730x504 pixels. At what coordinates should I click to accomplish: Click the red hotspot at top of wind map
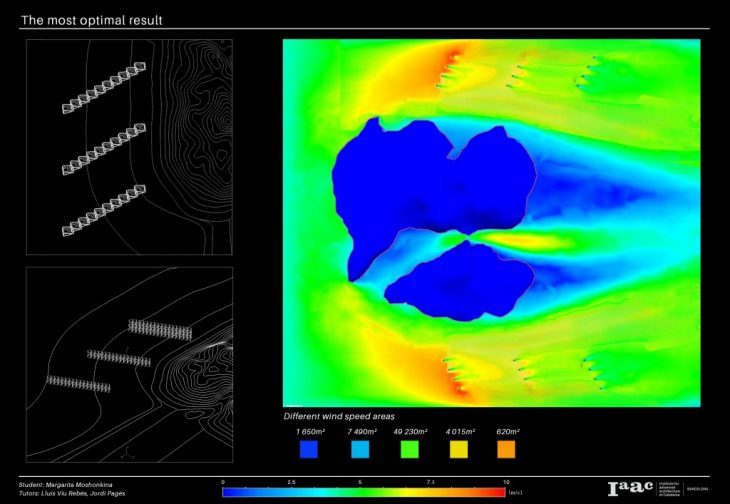point(455,57)
